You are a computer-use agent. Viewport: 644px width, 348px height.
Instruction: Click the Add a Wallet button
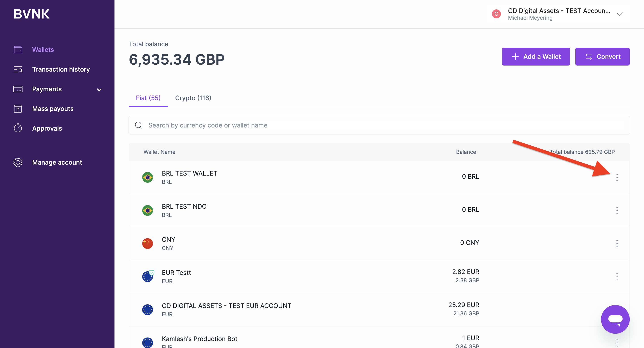coord(536,57)
